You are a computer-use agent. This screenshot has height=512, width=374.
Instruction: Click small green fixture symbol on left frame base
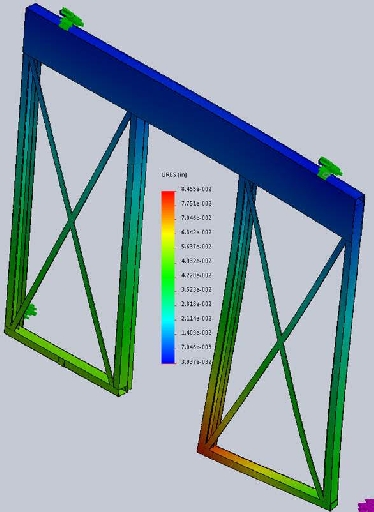[x=31, y=311]
